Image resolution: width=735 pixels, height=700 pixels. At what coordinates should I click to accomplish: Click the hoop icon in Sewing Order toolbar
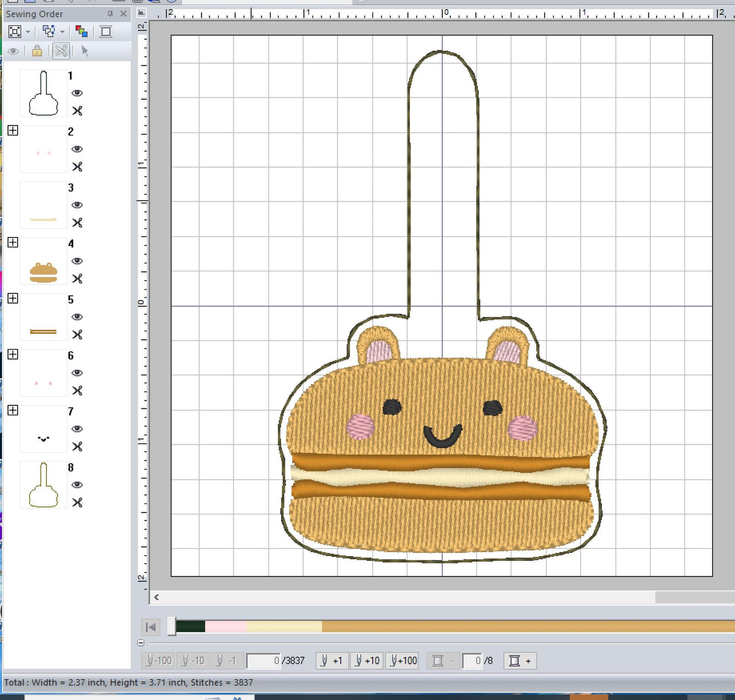click(106, 31)
